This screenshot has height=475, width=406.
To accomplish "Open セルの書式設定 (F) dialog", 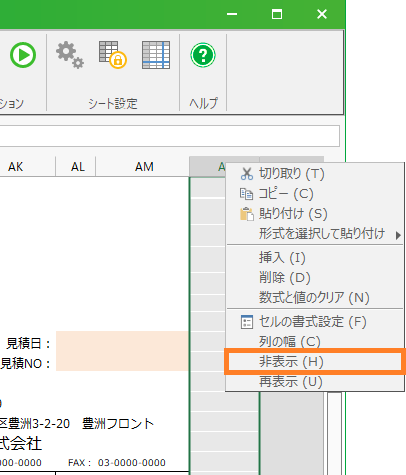I will pyautogui.click(x=315, y=322).
